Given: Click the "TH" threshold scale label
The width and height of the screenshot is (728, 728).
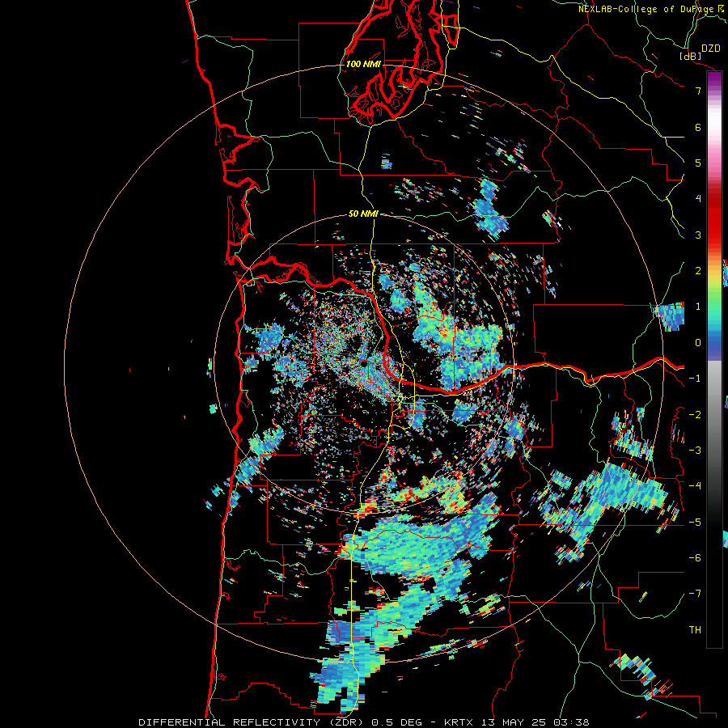Looking at the screenshot, I should coord(695,630).
